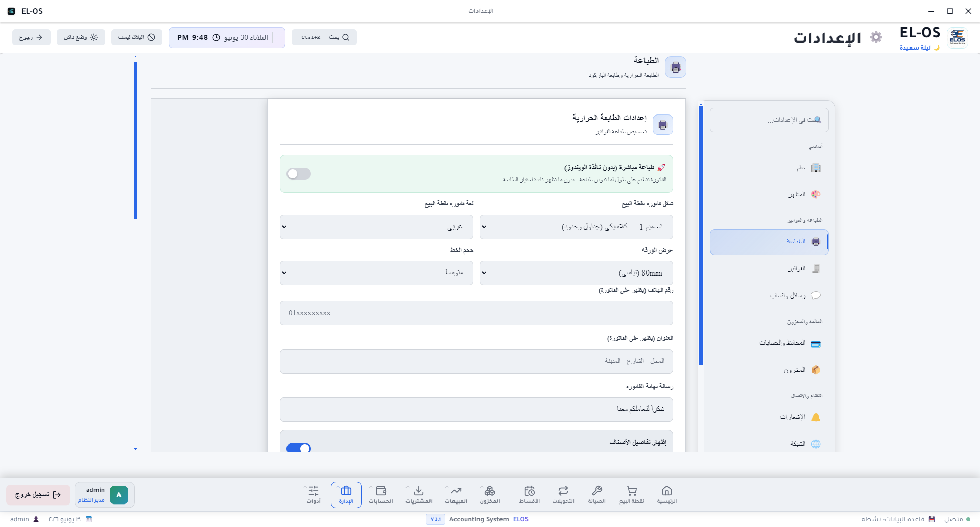Toggle طباعة مباشرة direct printing switch
The width and height of the screenshot is (980, 527).
[x=299, y=174]
